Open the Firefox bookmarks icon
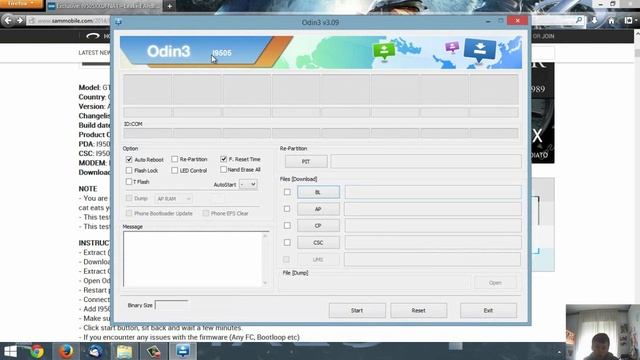The height and width of the screenshot is (360, 640). click(629, 20)
